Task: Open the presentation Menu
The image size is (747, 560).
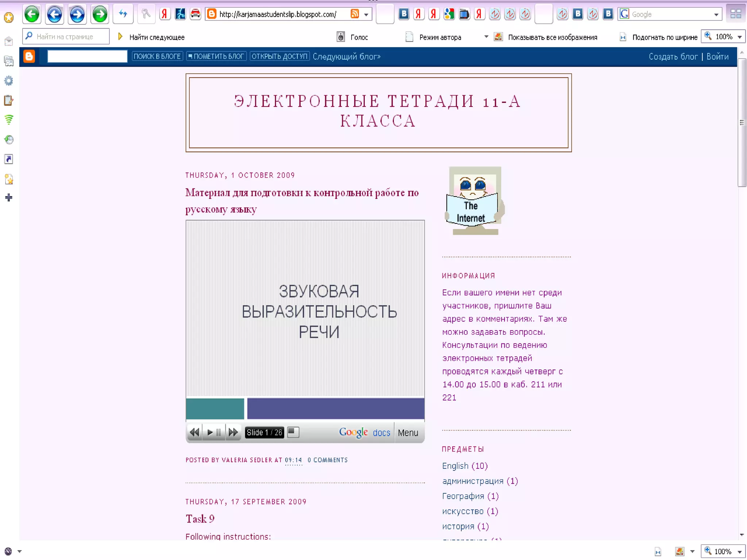Action: [408, 433]
